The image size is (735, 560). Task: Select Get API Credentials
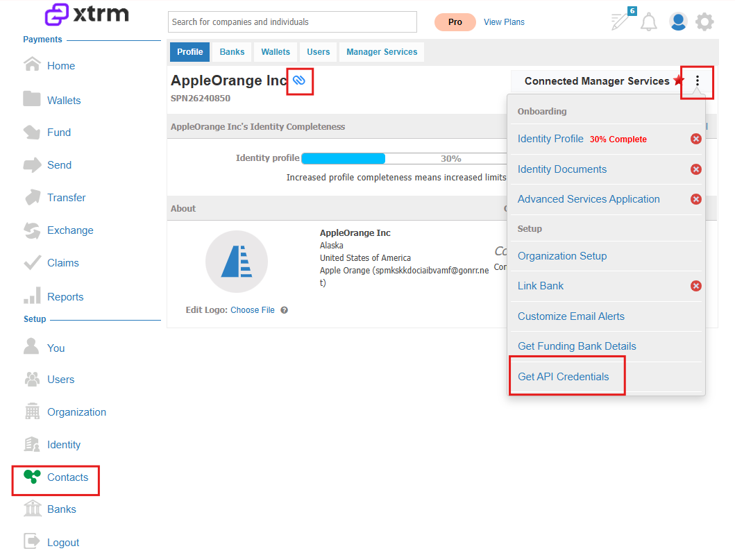563,377
